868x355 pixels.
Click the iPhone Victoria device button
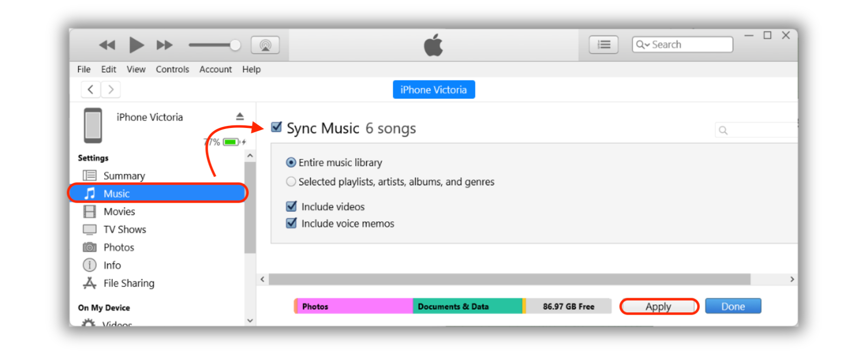[433, 90]
